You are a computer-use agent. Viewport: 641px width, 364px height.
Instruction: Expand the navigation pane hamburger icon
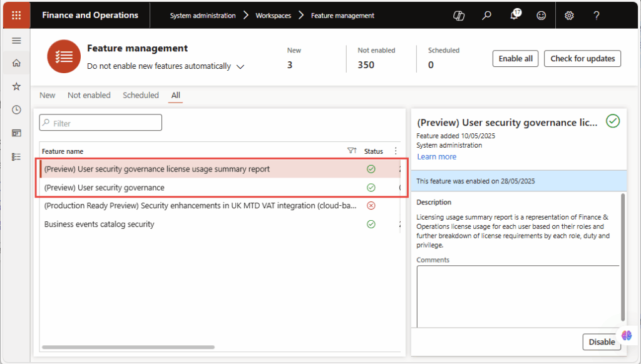(16, 41)
